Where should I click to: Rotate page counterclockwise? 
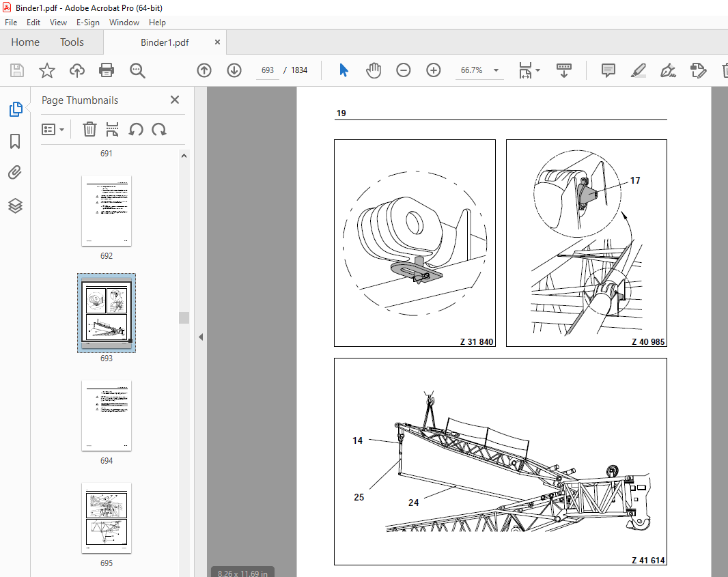tap(136, 130)
